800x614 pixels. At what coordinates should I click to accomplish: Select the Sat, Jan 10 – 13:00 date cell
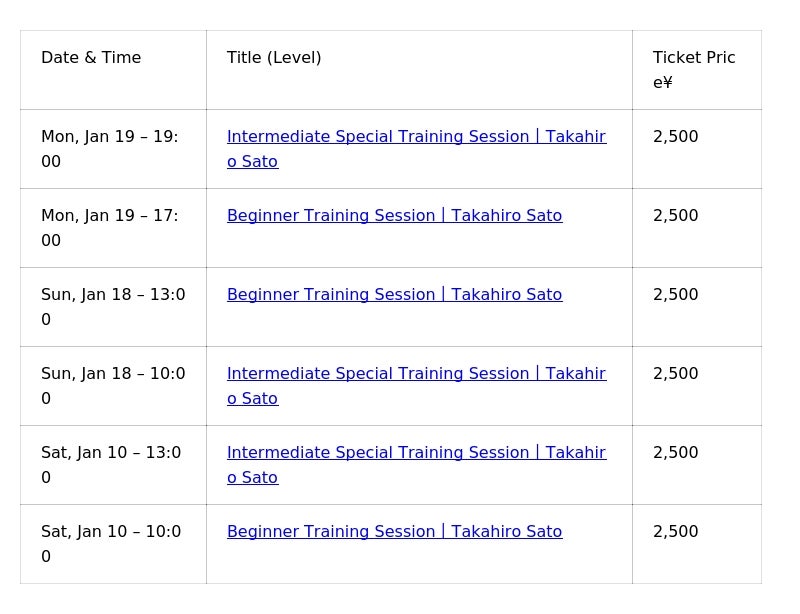[111, 465]
